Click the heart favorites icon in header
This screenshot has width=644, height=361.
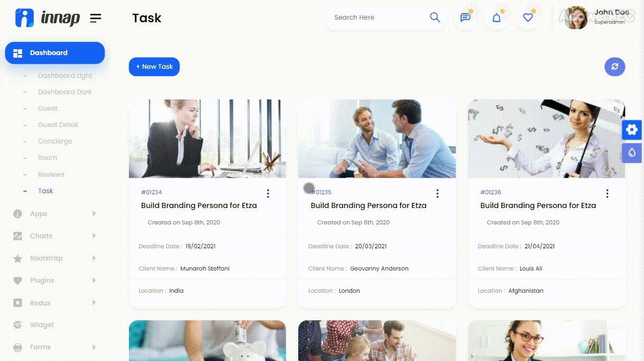528,17
